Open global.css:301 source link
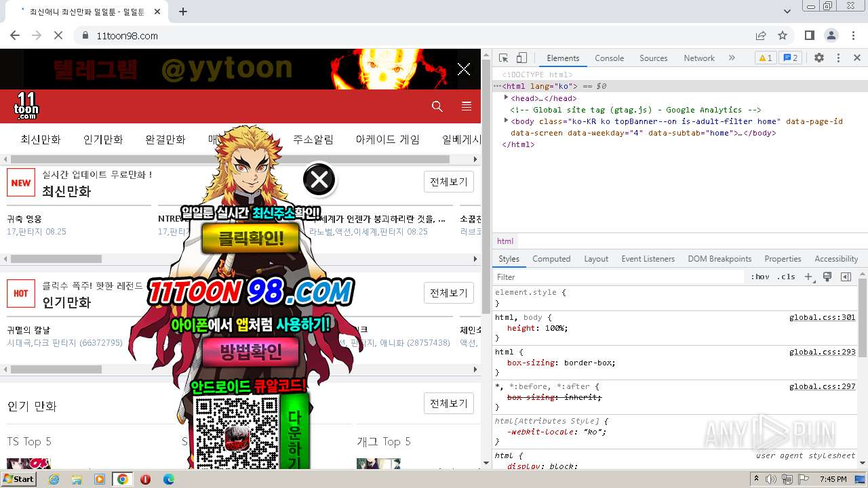 (823, 317)
